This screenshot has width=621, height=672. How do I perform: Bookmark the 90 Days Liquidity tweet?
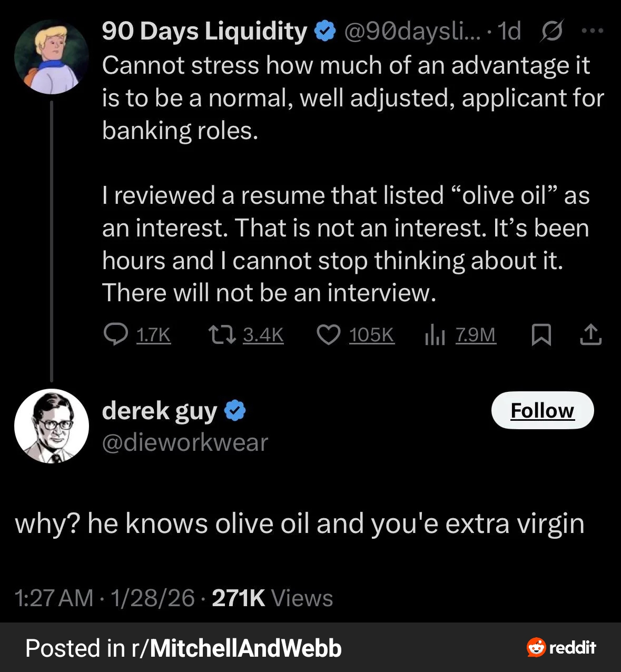[541, 335]
